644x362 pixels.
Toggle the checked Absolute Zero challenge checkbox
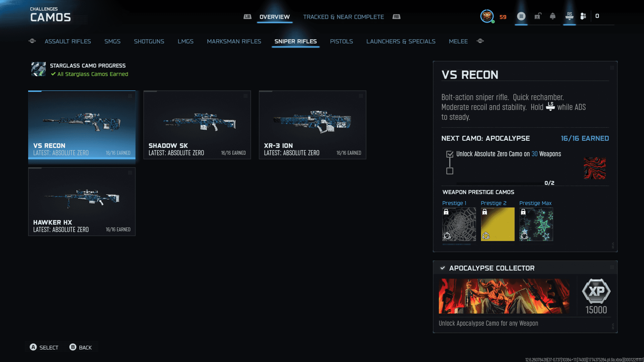(450, 154)
